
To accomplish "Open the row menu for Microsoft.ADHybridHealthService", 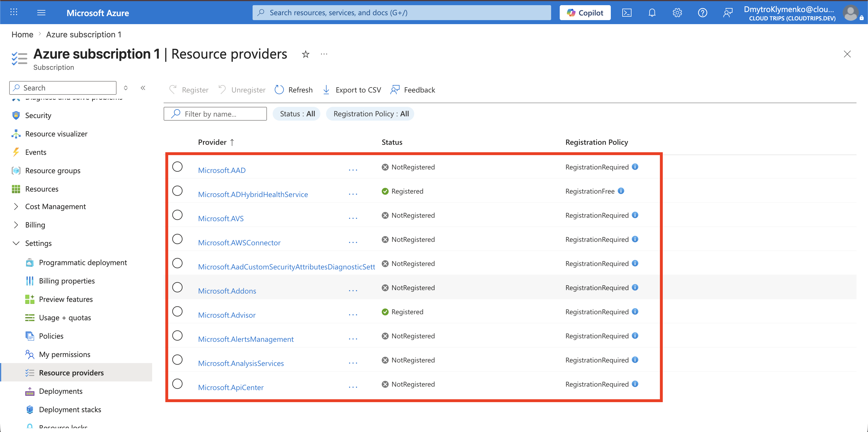I will [x=353, y=194].
